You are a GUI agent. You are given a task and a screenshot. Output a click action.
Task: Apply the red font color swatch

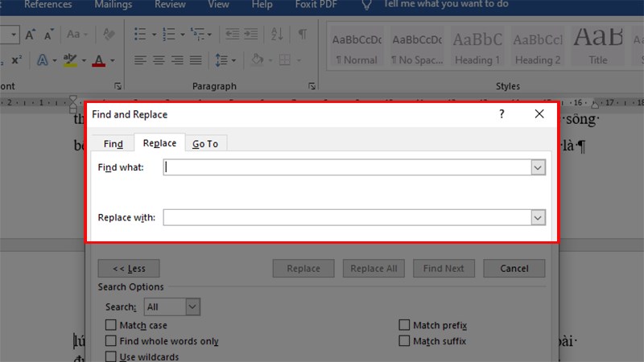(99, 60)
